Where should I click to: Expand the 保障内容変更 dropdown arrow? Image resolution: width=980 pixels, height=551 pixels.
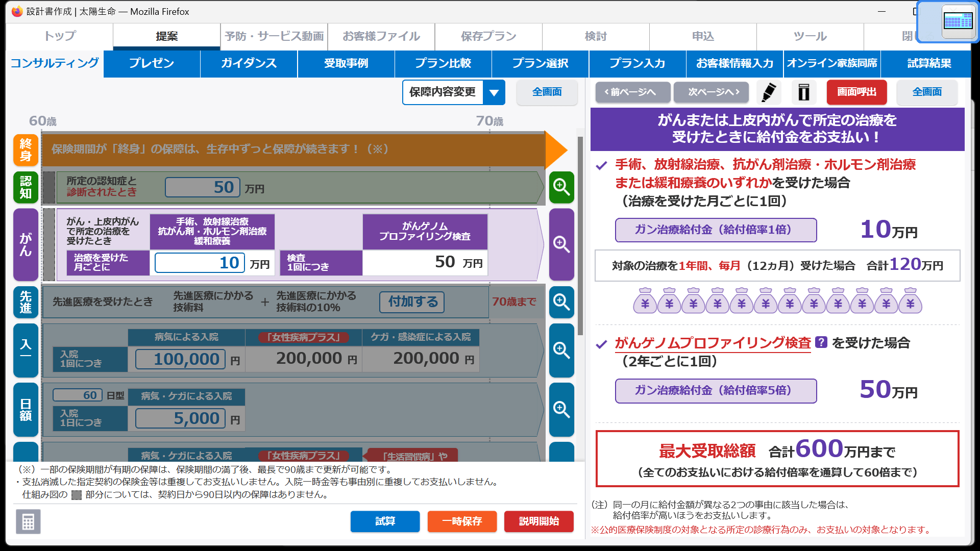pyautogui.click(x=494, y=92)
